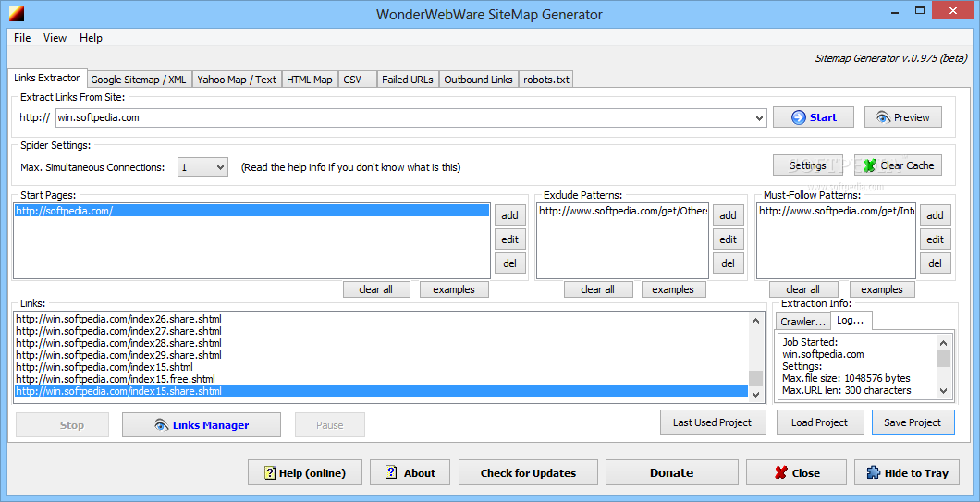980x502 pixels.
Task: Click the Links list scroll up arrow
Action: click(x=755, y=321)
